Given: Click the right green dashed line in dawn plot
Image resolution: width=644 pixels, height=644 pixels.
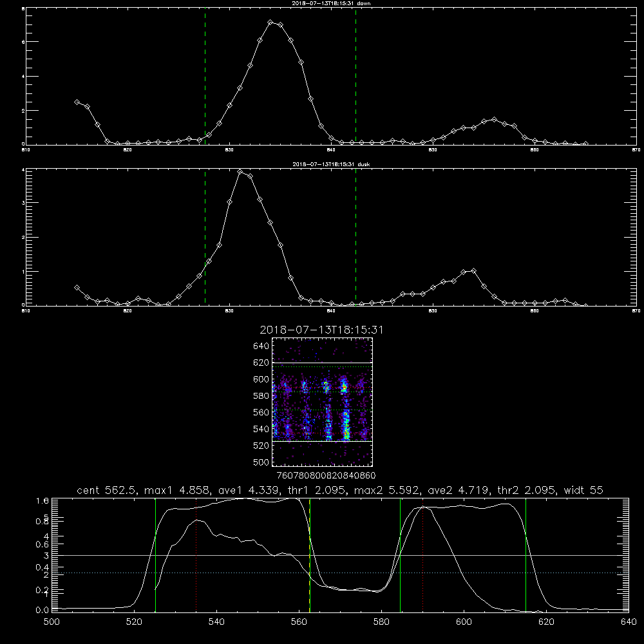Looking at the screenshot, I should click(355, 77).
